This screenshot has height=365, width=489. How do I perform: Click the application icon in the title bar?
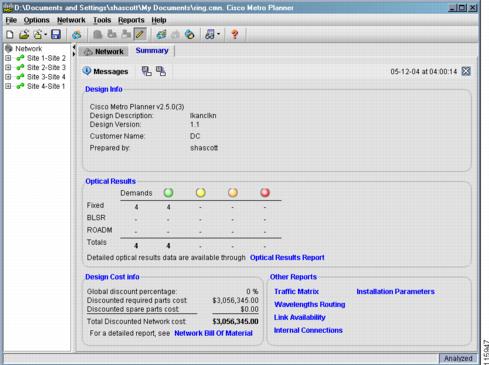8,8
